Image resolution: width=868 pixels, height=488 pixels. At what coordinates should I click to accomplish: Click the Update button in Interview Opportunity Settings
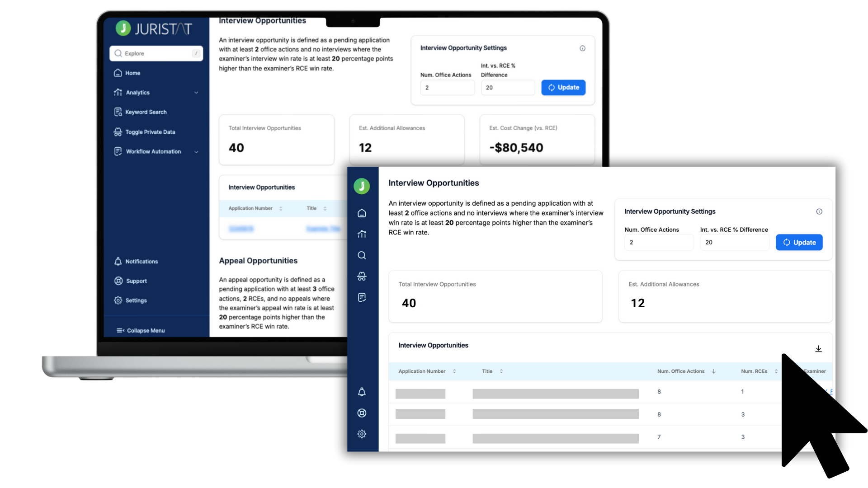(x=799, y=242)
